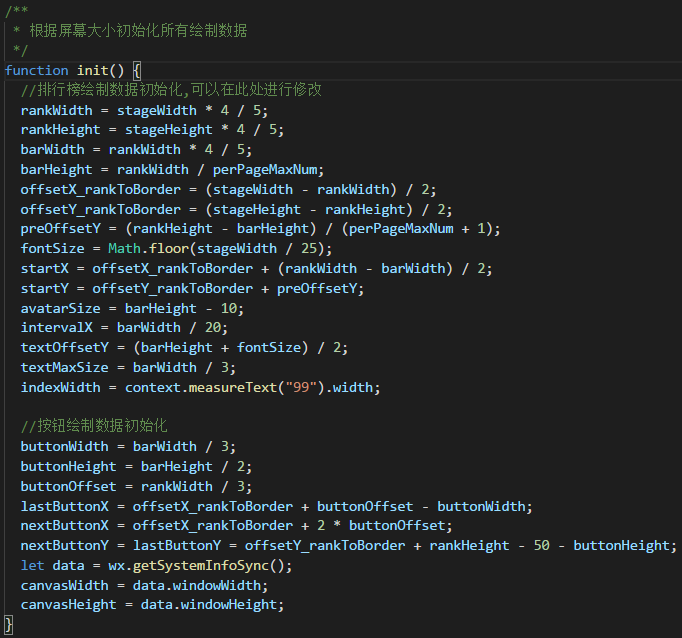The width and height of the screenshot is (682, 638).
Task: Click the let keyword before data
Action: (32, 565)
